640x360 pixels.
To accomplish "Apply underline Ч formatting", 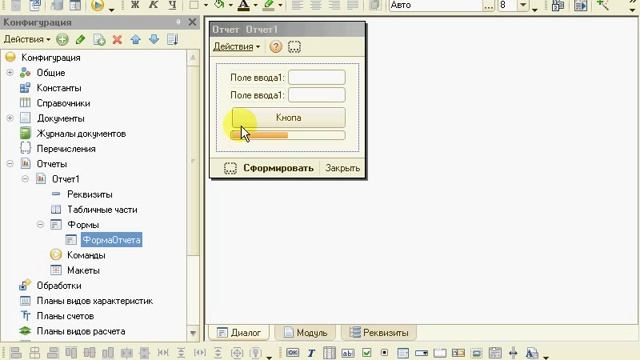I will coord(172,5).
